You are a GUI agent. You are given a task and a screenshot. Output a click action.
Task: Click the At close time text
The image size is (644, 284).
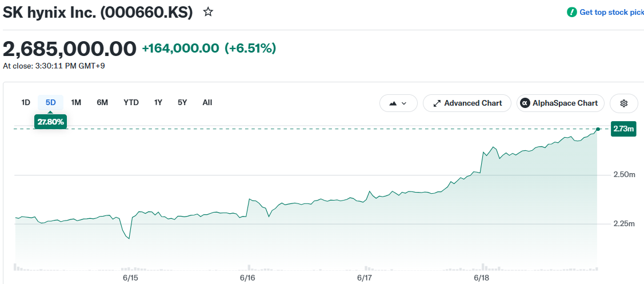point(54,66)
